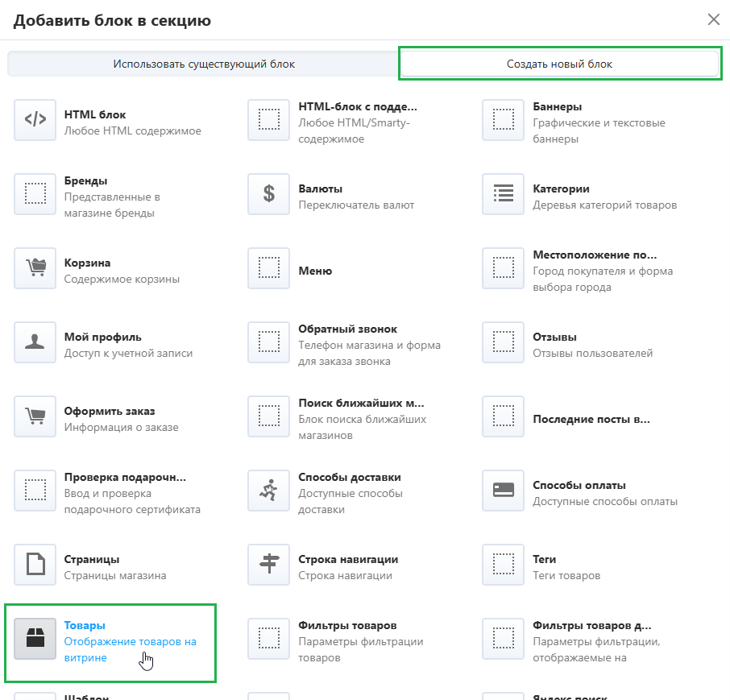Click the Pages document icon
The height and width of the screenshot is (700, 730).
tap(35, 565)
